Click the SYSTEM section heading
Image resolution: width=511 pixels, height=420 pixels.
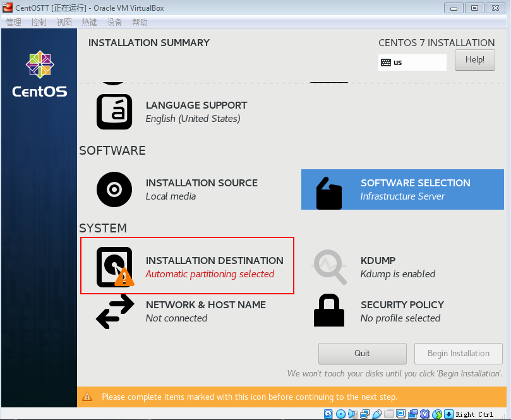tap(103, 228)
